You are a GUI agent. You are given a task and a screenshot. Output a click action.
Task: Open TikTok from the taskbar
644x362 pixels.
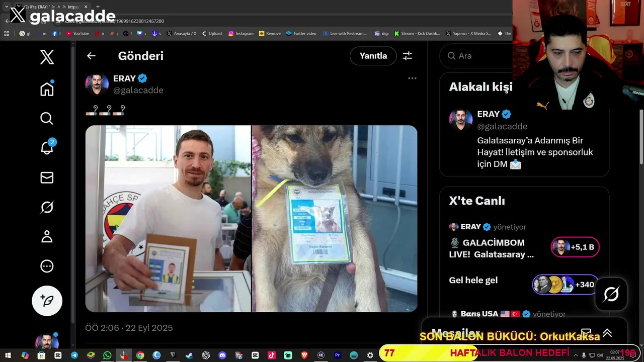[272, 355]
